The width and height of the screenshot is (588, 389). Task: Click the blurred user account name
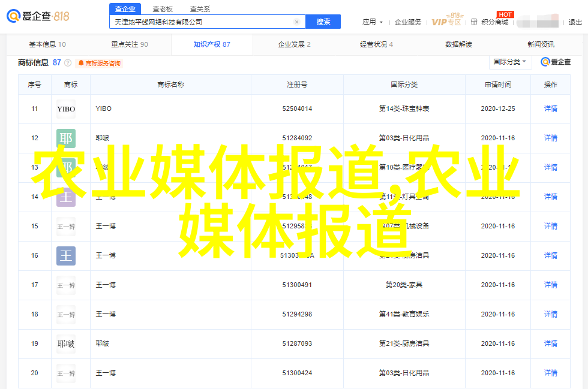click(538, 22)
